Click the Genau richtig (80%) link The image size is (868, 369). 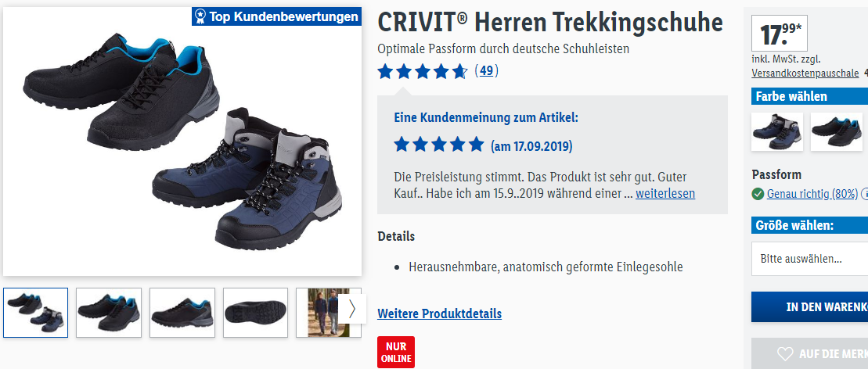click(x=812, y=194)
